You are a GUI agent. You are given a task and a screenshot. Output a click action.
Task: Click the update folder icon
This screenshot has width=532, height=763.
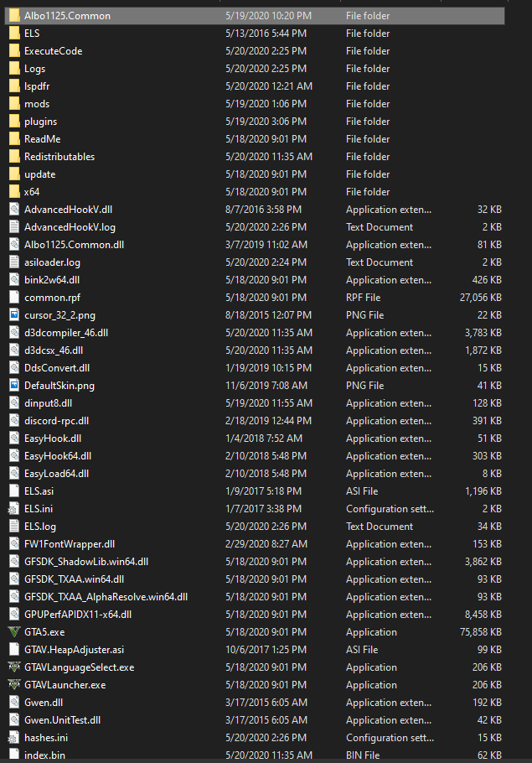(x=14, y=174)
